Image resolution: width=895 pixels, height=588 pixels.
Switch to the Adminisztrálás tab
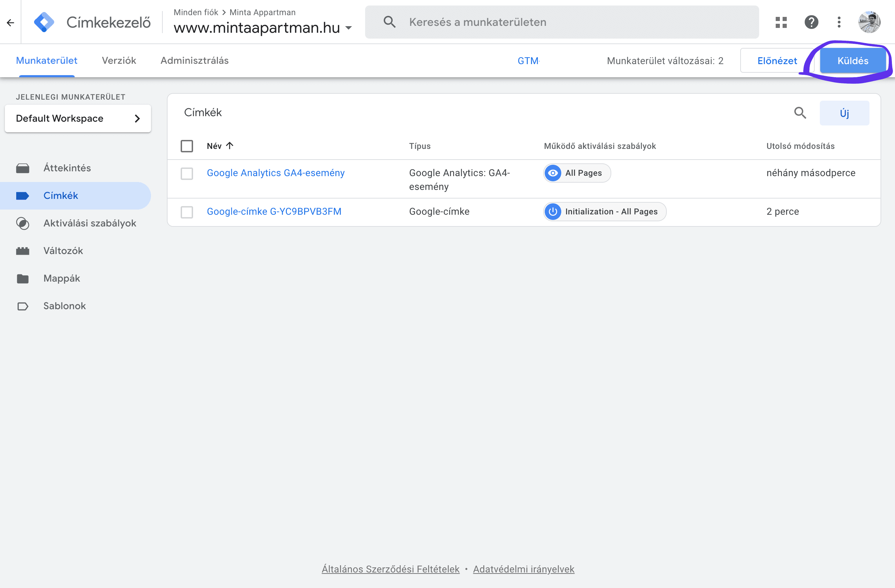tap(194, 61)
